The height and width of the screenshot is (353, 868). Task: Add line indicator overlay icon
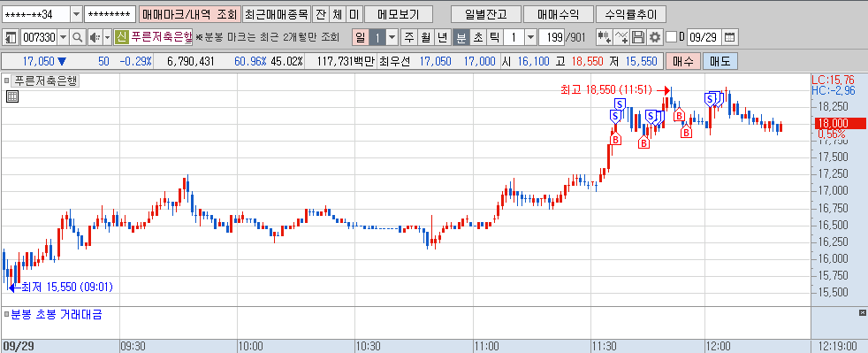click(622, 38)
